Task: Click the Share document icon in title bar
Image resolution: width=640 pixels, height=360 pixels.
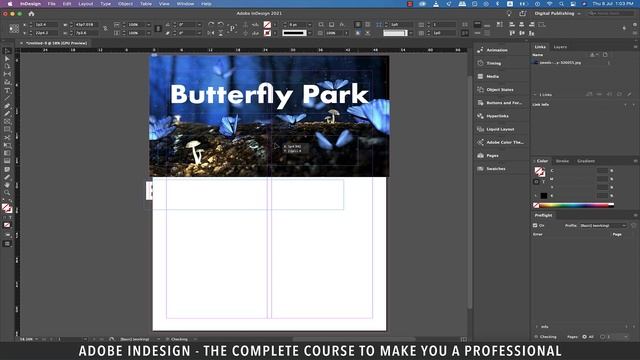Action: [522, 13]
